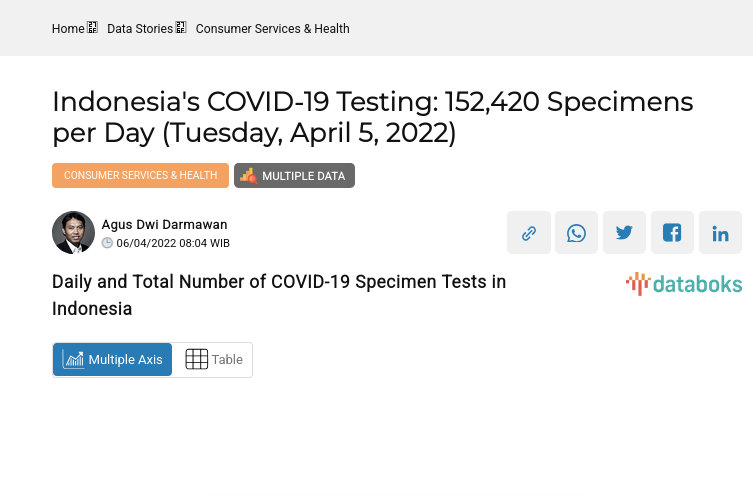Share the article on LinkedIn
Viewport: 753px width, 498px height.
tap(720, 233)
